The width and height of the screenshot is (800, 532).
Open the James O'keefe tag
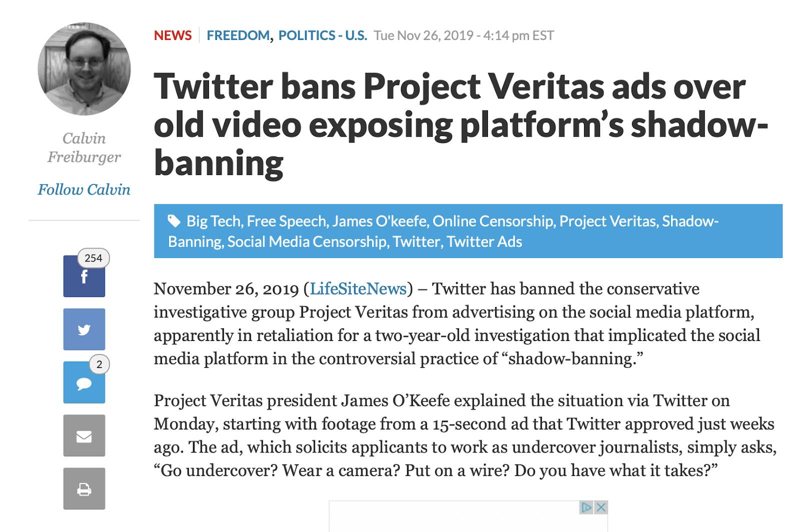point(379,221)
